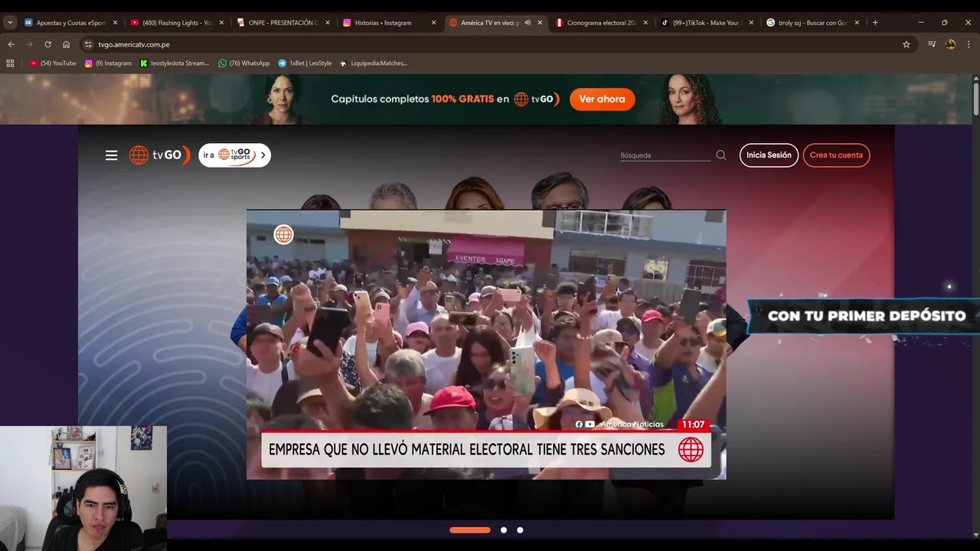Open the browser three-dot menu
The image size is (980, 551).
(969, 44)
